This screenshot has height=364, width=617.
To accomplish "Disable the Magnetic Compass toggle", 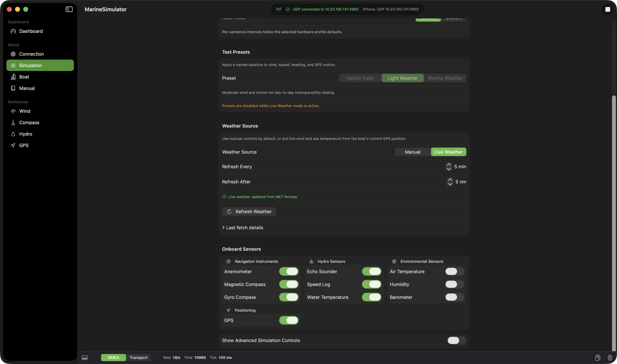I will 289,284.
